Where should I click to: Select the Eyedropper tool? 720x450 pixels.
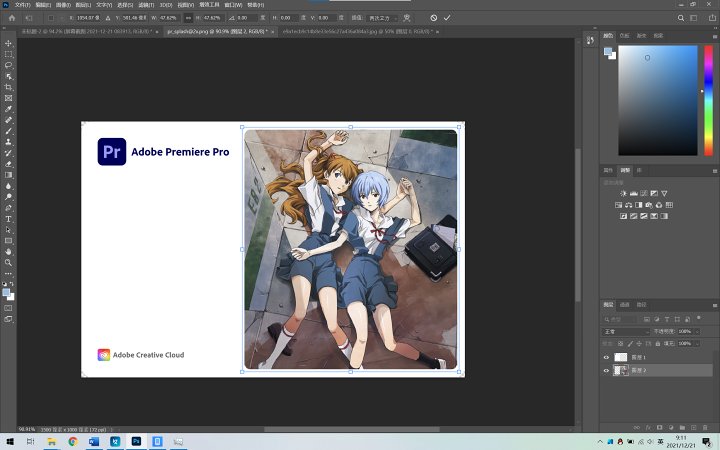tap(8, 109)
